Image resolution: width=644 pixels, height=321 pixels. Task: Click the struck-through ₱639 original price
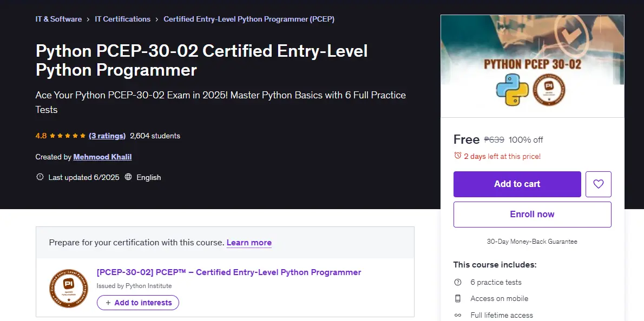pos(494,139)
